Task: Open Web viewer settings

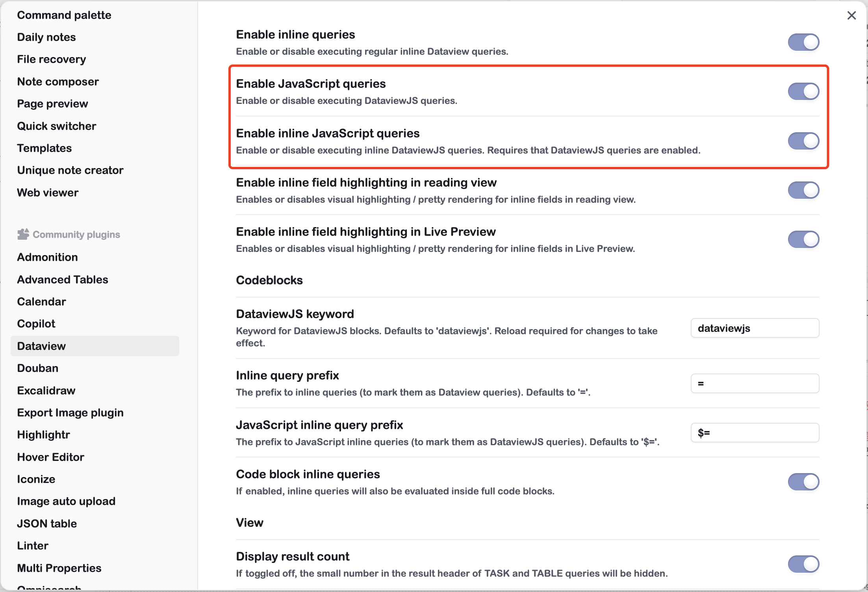Action: [x=48, y=192]
